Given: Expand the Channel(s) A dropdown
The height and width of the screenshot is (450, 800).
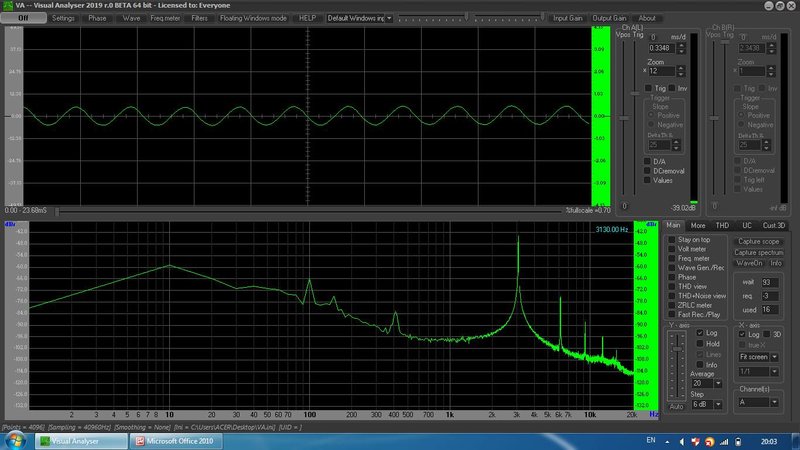Looking at the screenshot, I should pyautogui.click(x=774, y=403).
